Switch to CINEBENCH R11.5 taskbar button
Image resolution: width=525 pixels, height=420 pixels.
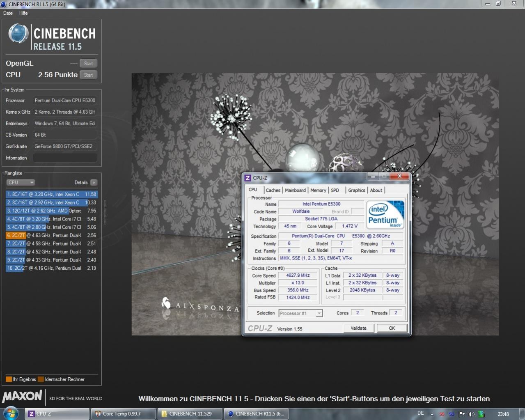(x=256, y=414)
